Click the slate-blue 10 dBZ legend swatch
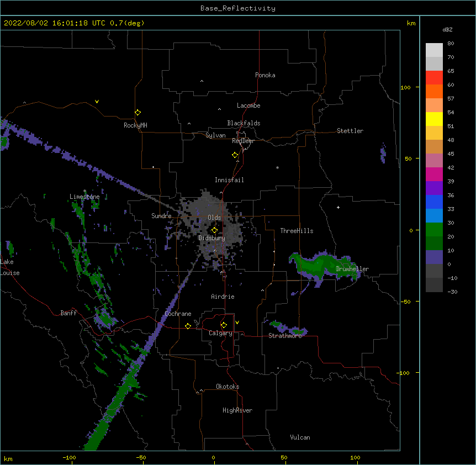 point(434,257)
